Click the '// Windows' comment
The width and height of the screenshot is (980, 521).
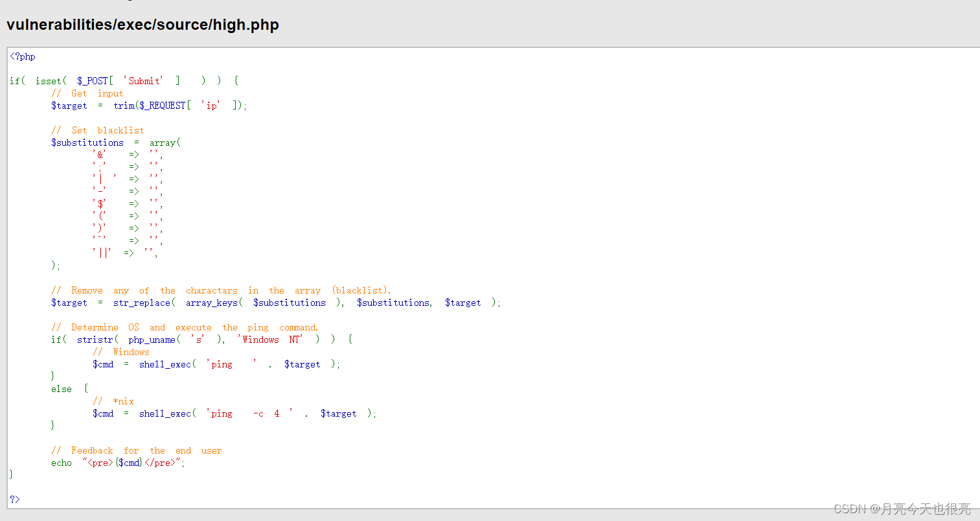pos(121,352)
